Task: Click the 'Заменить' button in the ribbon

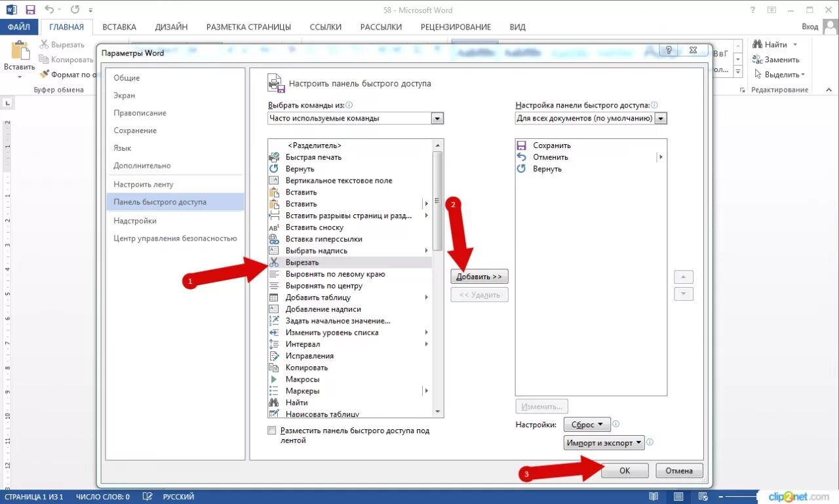Action: pyautogui.click(x=776, y=60)
